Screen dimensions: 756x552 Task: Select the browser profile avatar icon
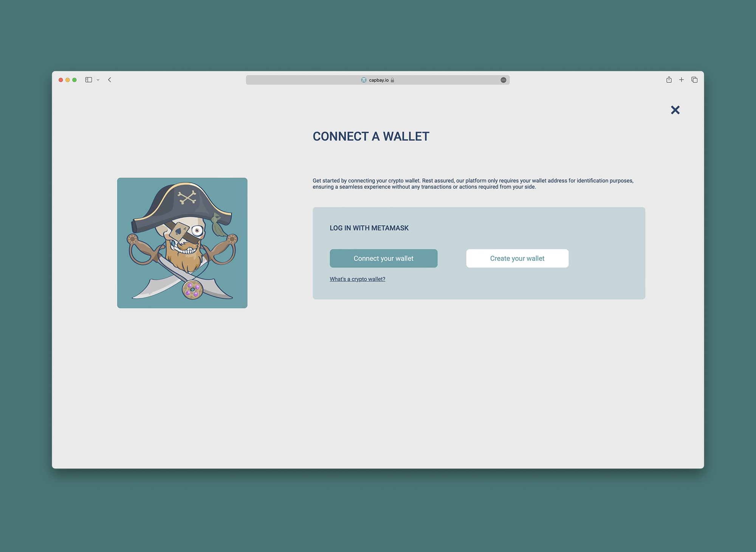[x=503, y=79]
